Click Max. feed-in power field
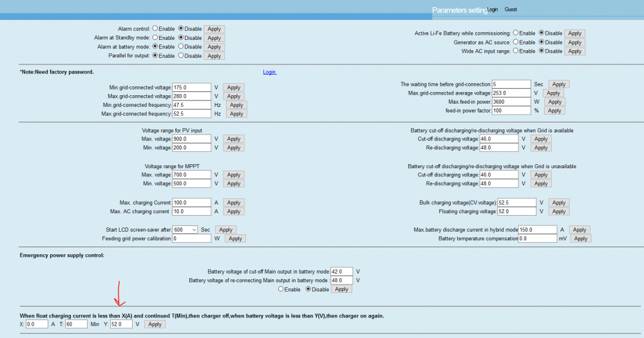644x338 pixels. (511, 102)
